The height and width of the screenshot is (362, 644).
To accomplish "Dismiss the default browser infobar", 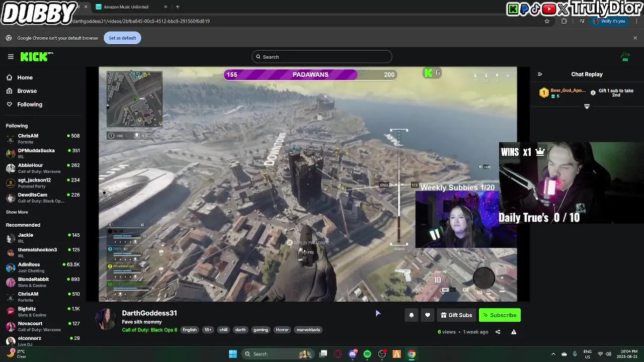I will pyautogui.click(x=635, y=38).
